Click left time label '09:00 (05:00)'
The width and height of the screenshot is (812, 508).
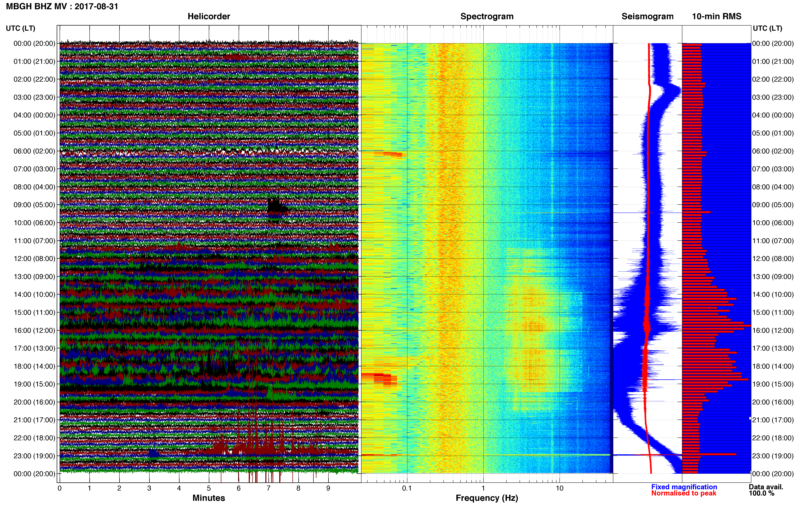click(x=34, y=205)
